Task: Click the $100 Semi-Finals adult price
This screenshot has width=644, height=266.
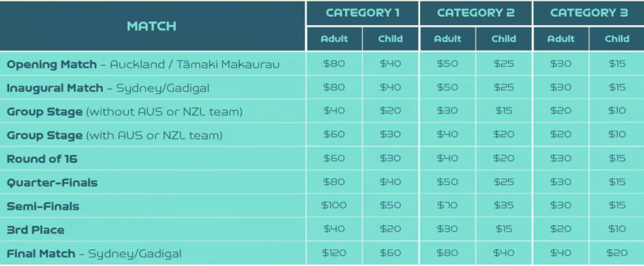Action: (334, 206)
